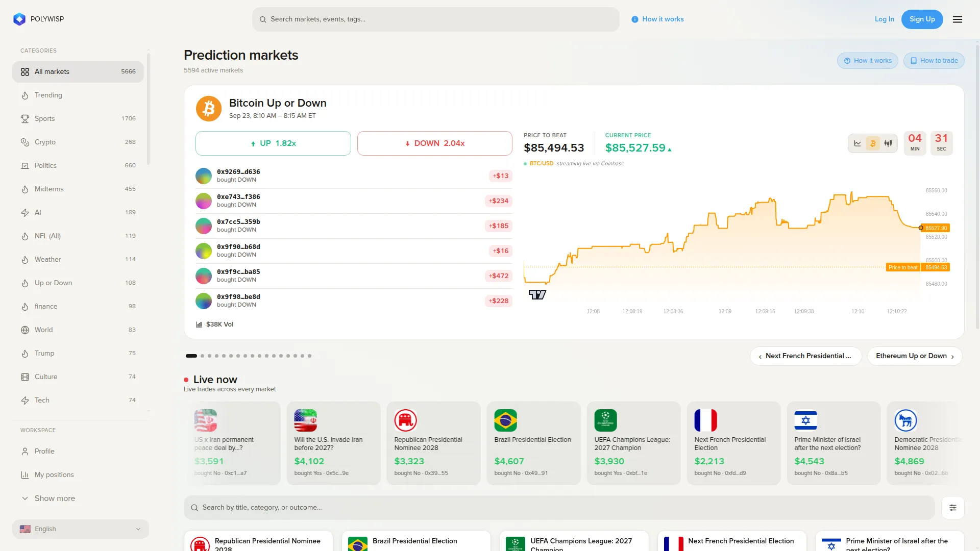Screen dimensions: 980x551
Task: Click the orange Bitcoin market logo
Action: (x=209, y=109)
